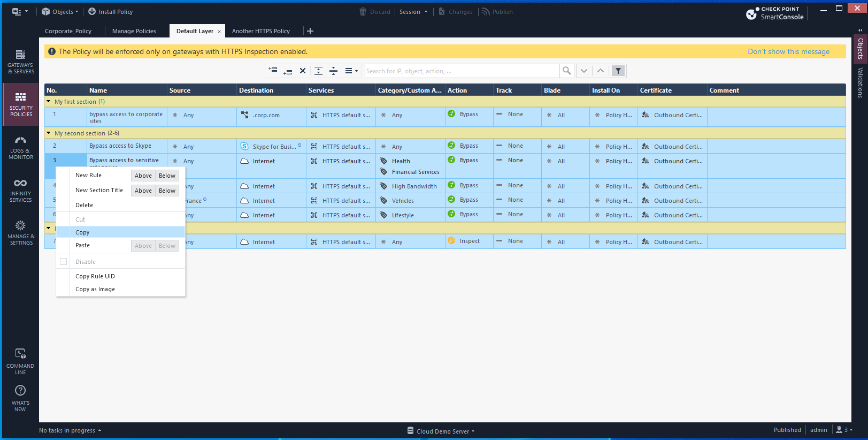Focus the rule search input field

(462, 71)
